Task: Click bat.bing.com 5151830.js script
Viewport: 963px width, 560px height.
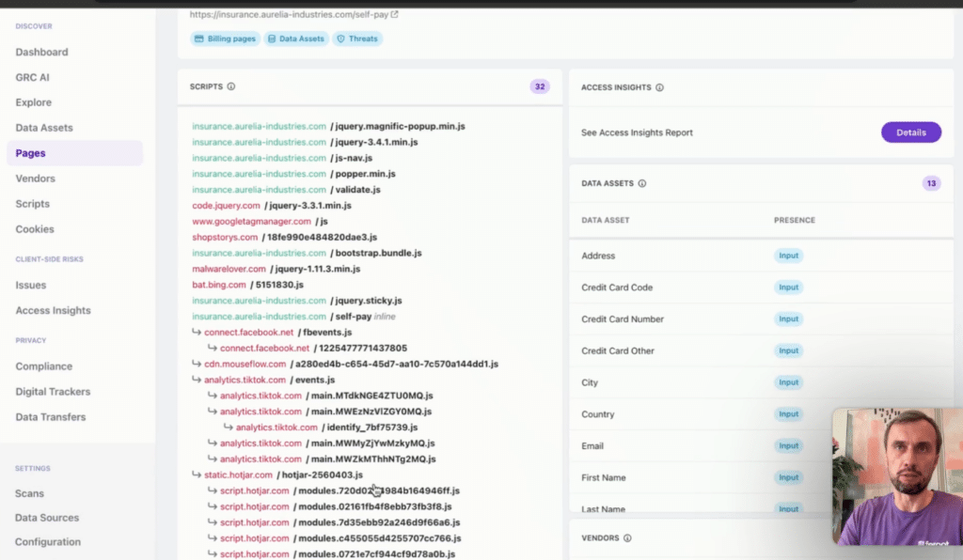Action: point(247,286)
